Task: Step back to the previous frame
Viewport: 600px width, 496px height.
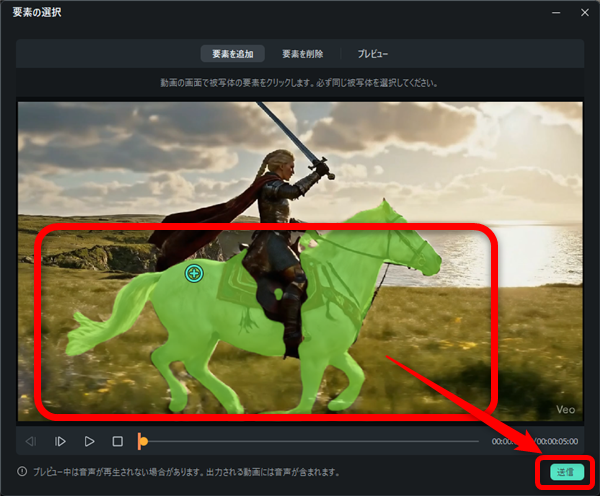Action: 31,441
